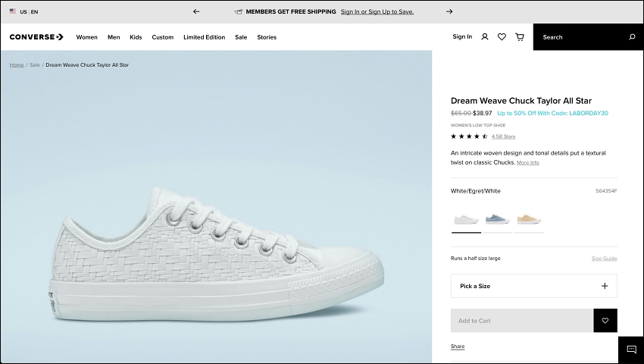This screenshot has width=644, height=364.
Task: Select the blue shoe color swatch
Action: [497, 220]
